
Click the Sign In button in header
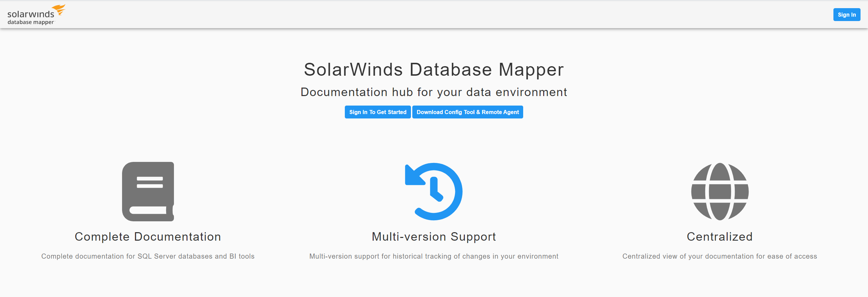847,15
